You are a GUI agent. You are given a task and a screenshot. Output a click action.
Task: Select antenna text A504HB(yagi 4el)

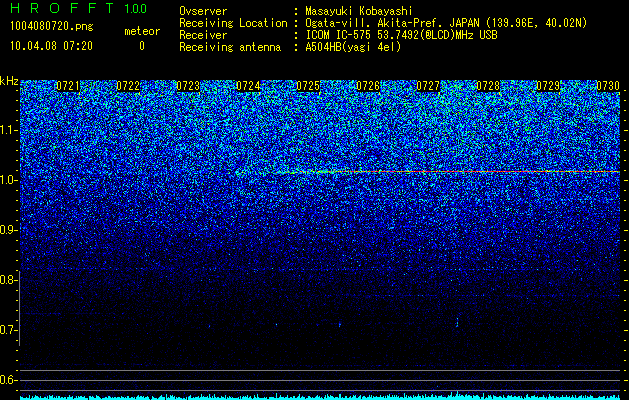pos(353,47)
